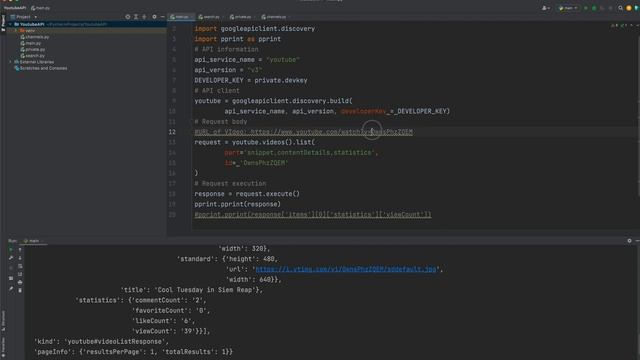Click 'kind': 'youtube#videoListResponse' output line

coord(101,341)
